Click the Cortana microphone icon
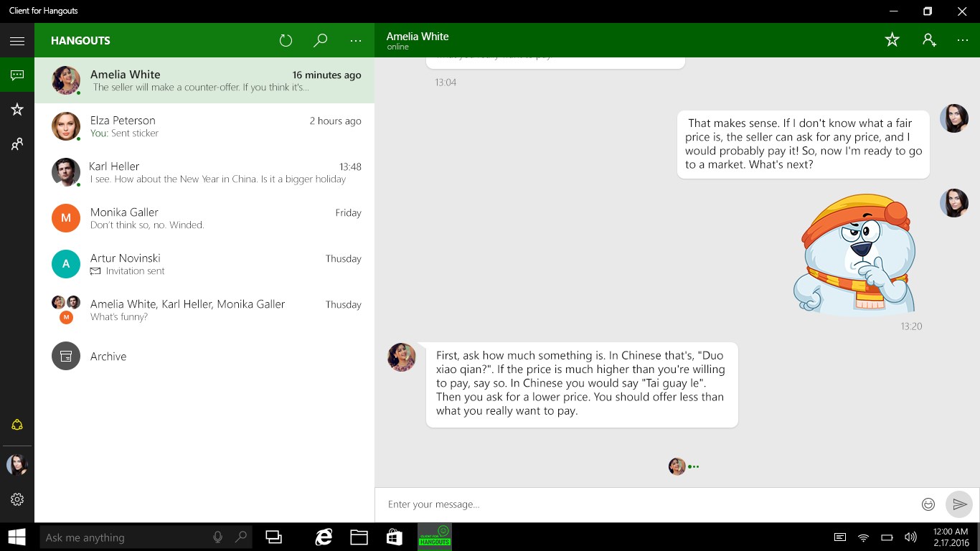The image size is (980, 551). (218, 537)
